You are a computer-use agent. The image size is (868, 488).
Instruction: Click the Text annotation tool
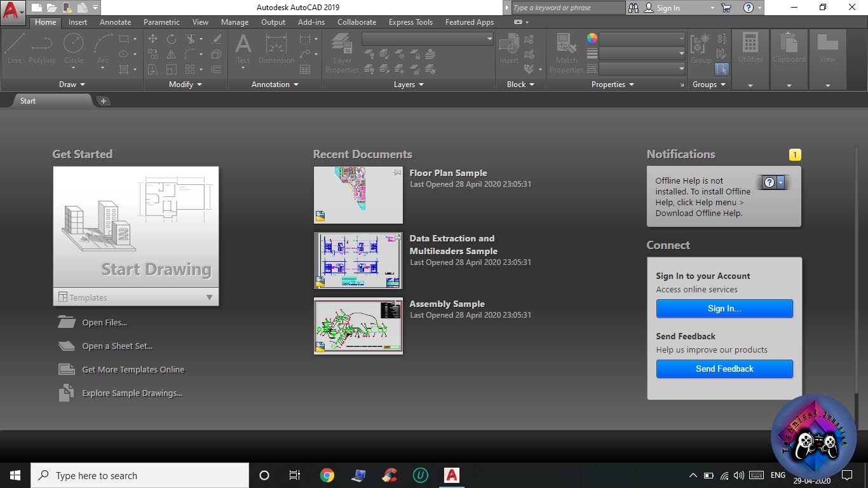pyautogui.click(x=243, y=50)
